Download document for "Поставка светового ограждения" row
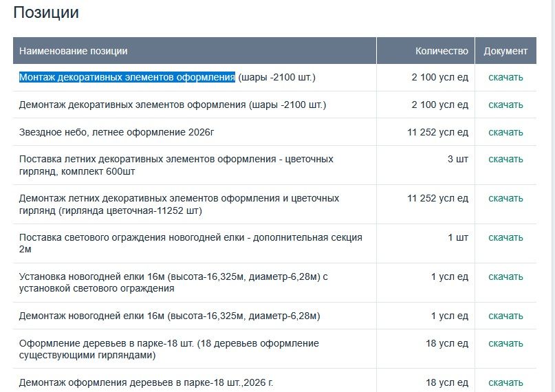This screenshot has width=555, height=392. coord(505,237)
